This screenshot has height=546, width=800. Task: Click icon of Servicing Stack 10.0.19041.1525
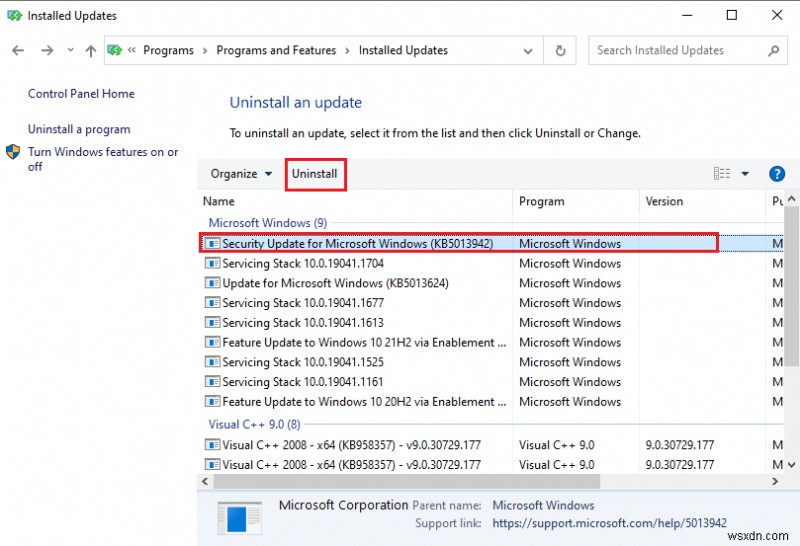point(212,362)
